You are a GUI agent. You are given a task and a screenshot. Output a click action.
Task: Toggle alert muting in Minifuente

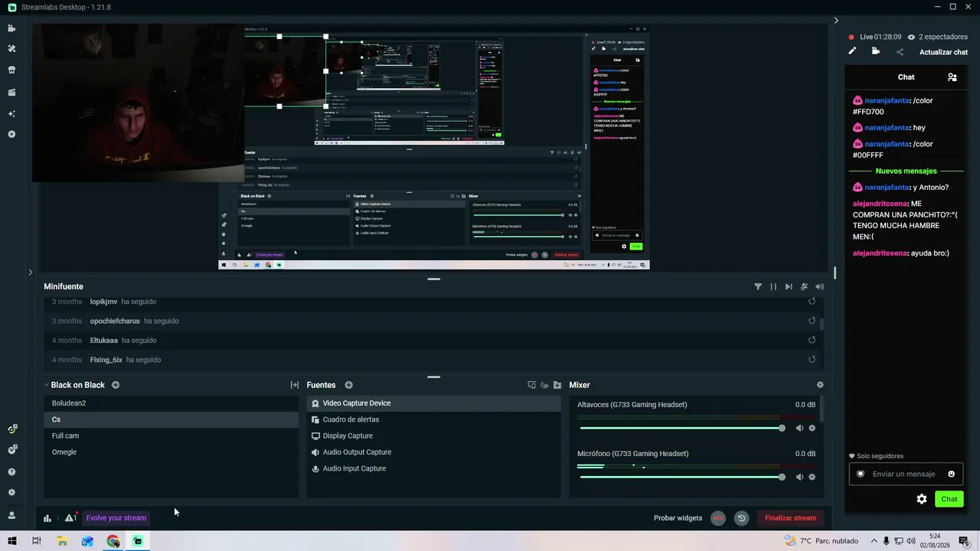pyautogui.click(x=804, y=287)
